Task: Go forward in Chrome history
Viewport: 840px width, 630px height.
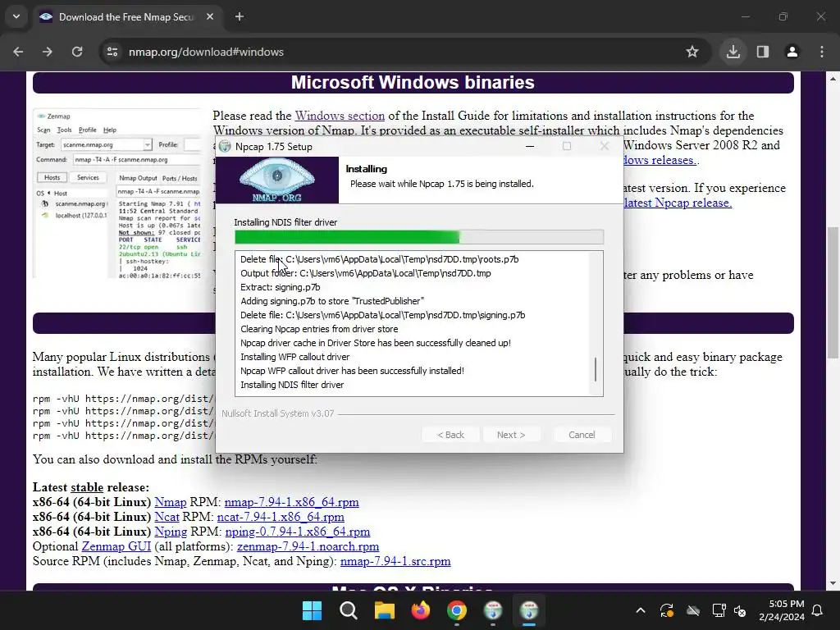Action: (48, 52)
